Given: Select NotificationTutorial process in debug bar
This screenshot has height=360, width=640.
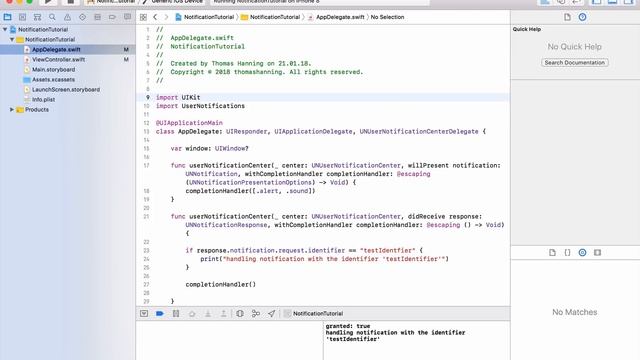Looking at the screenshot, I should coord(313,313).
